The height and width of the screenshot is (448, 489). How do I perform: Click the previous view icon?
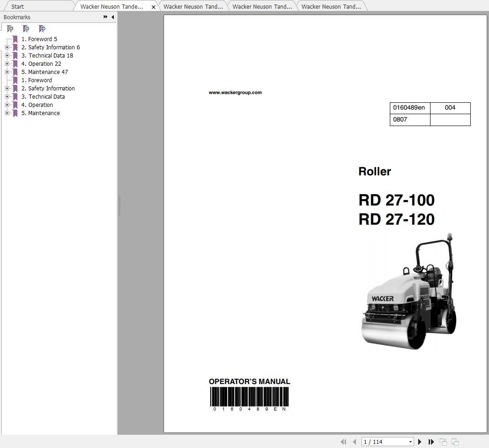(443, 442)
